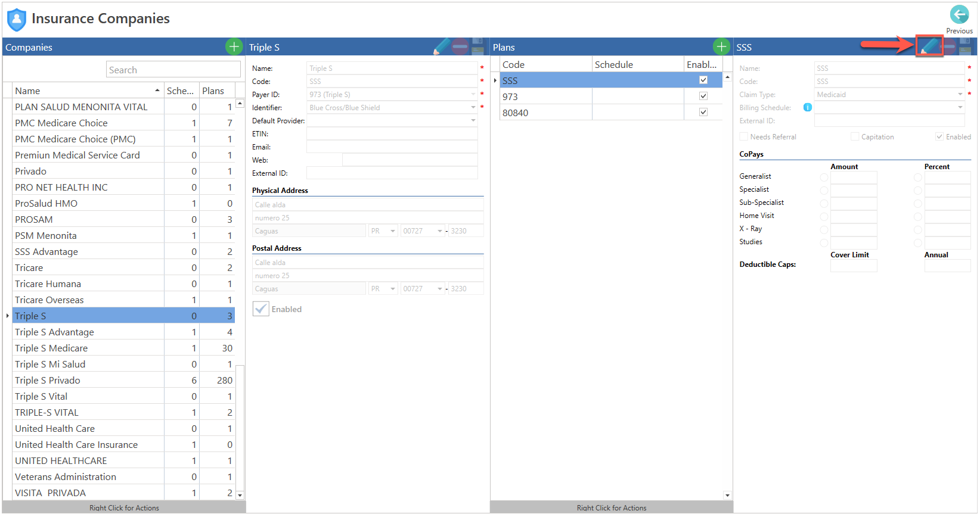Image resolution: width=980 pixels, height=517 pixels.
Task: Sort companies by Plans column header
Action: pos(217,91)
